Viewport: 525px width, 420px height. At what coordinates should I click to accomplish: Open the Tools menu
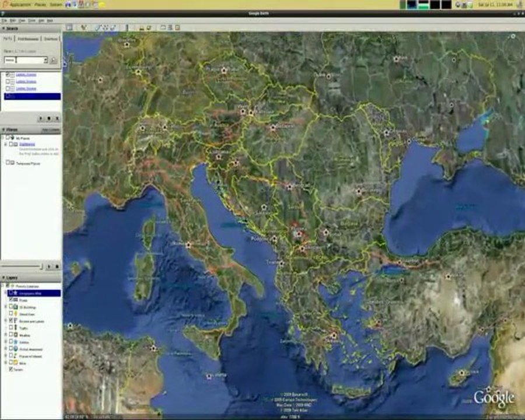(32, 21)
